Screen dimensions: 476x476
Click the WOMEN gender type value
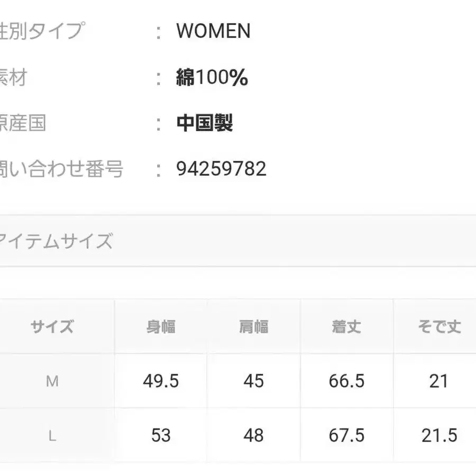pos(213,32)
